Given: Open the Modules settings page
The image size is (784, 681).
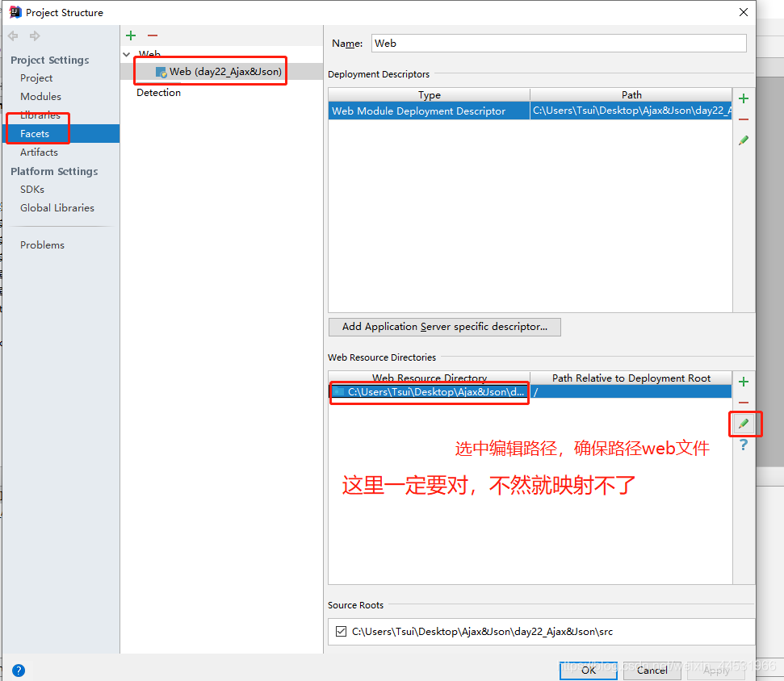Looking at the screenshot, I should (x=40, y=97).
